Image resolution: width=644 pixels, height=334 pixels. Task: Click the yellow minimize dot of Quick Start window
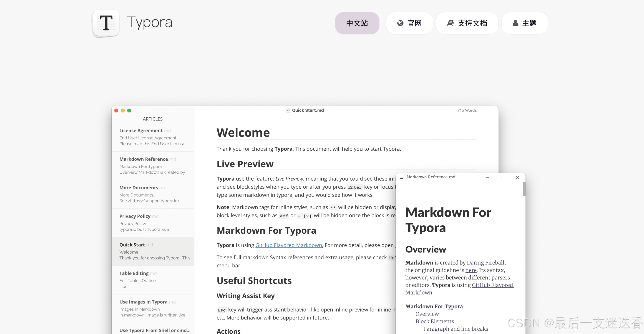click(123, 110)
